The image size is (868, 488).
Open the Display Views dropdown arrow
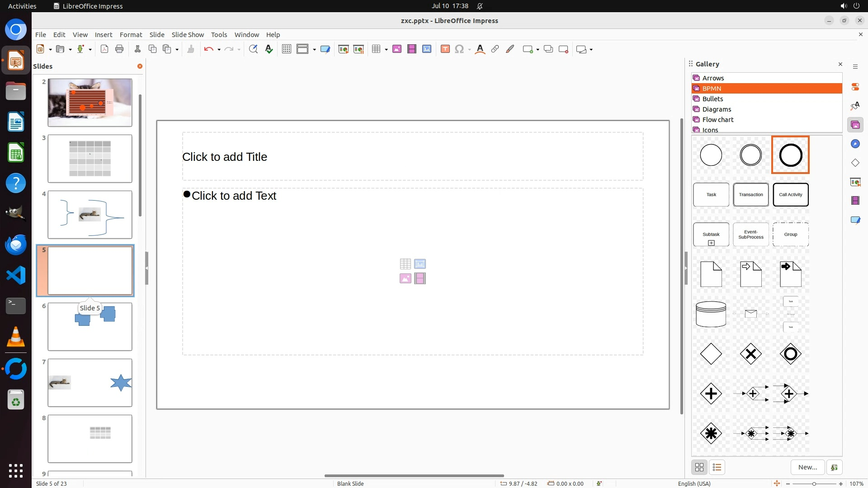pos(314,50)
